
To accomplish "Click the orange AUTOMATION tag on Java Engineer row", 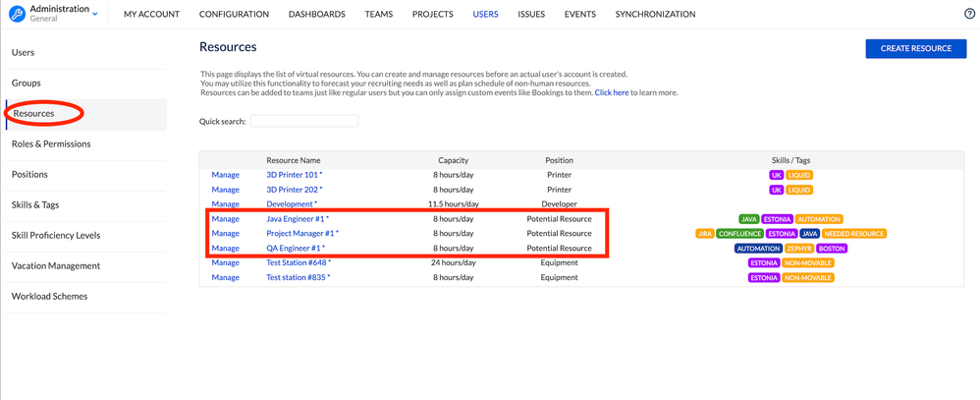I will tap(819, 219).
